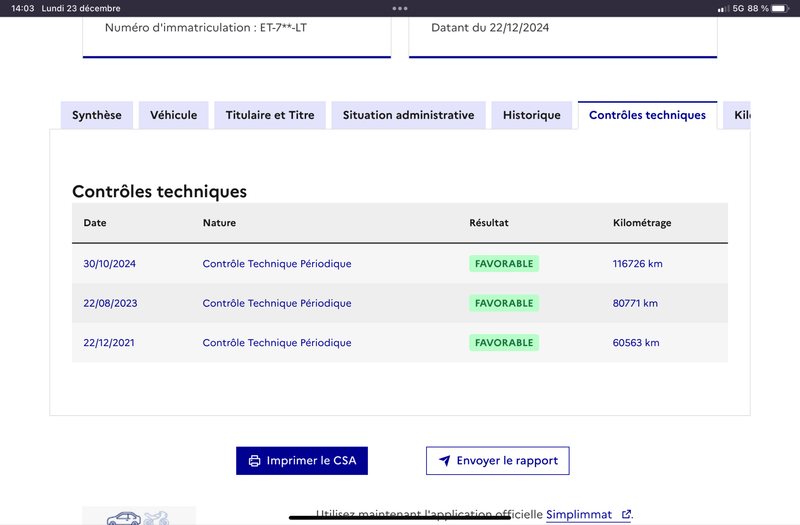Click the Numéro d'immatriculation ET-7**-LT text
Screen dimensions: 800x525
point(206,28)
